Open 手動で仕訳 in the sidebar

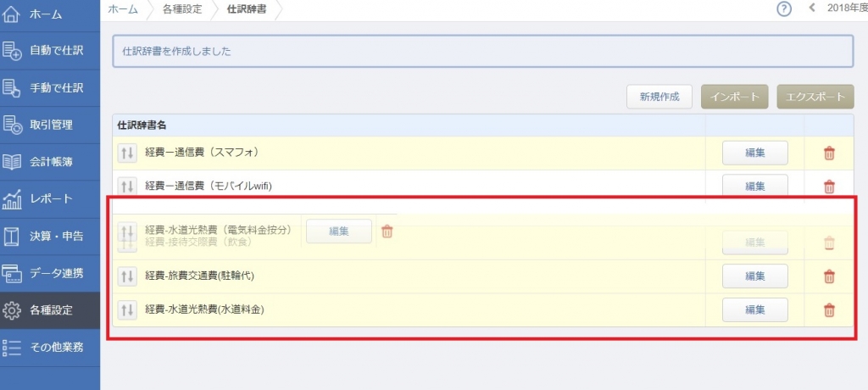tap(50, 88)
